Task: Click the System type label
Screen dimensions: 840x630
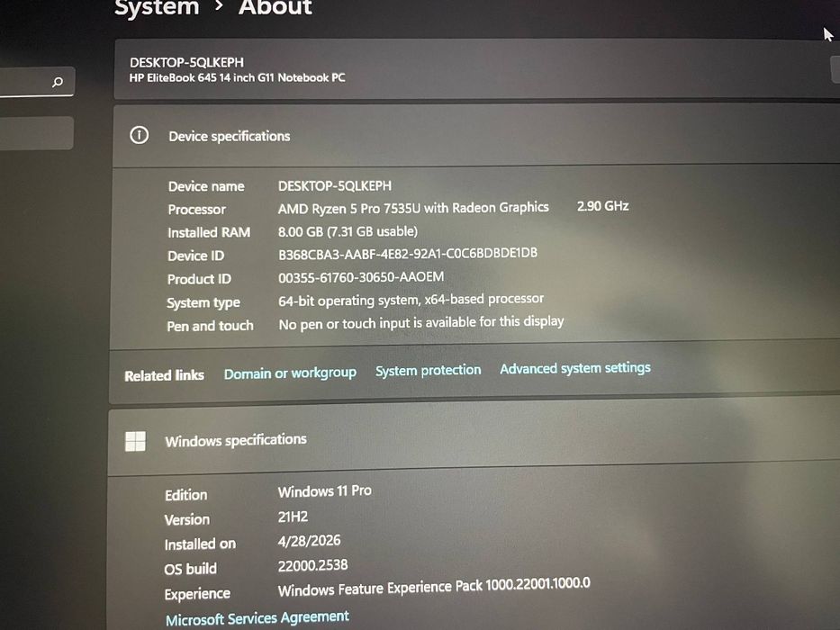Action: (203, 302)
